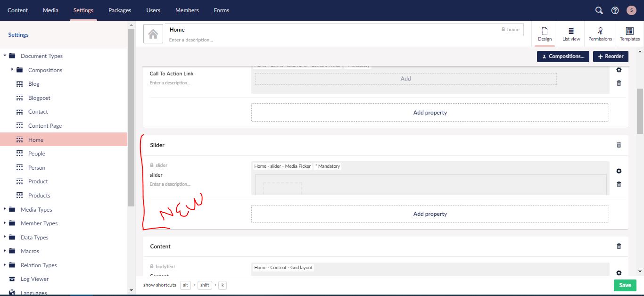The image size is (644, 296).
Task: Click Add property in the Slider group
Action: (x=430, y=214)
